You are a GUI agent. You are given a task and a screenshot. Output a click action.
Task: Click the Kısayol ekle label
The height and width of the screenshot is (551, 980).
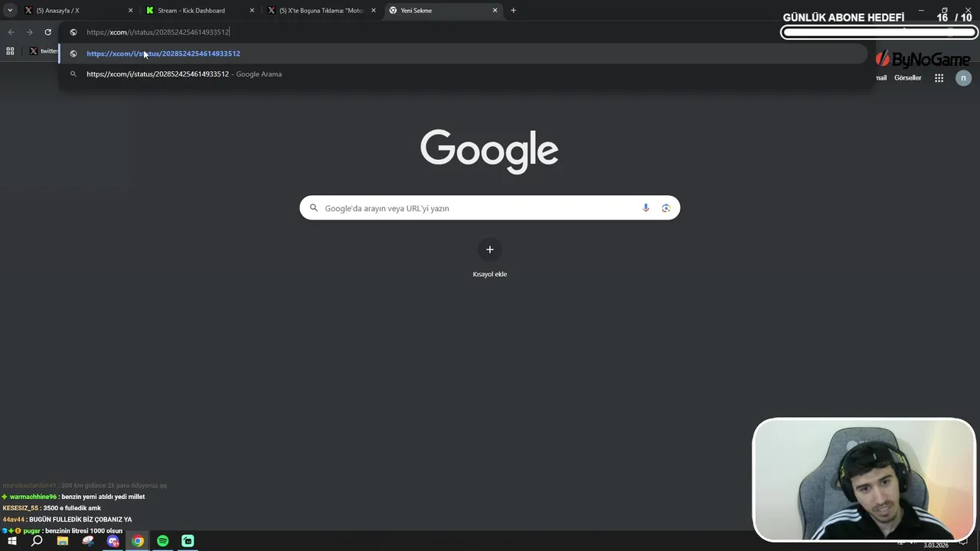click(x=489, y=274)
